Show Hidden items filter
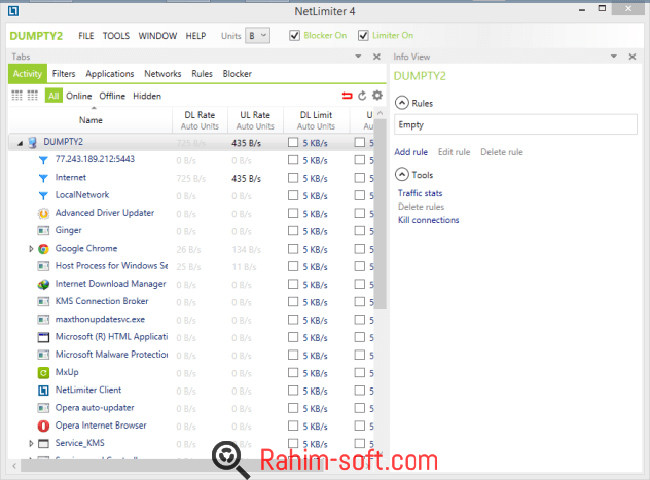This screenshot has height=480, width=650. click(x=147, y=96)
